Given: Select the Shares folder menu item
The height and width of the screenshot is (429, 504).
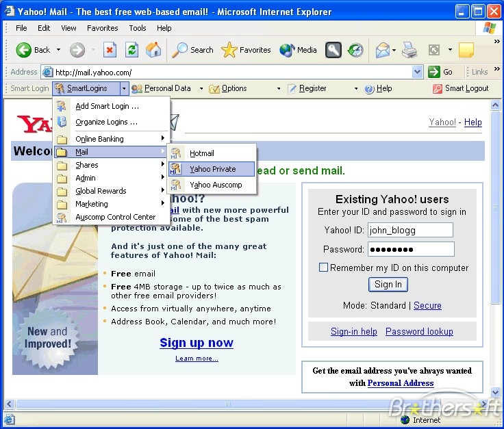Looking at the screenshot, I should (110, 165).
